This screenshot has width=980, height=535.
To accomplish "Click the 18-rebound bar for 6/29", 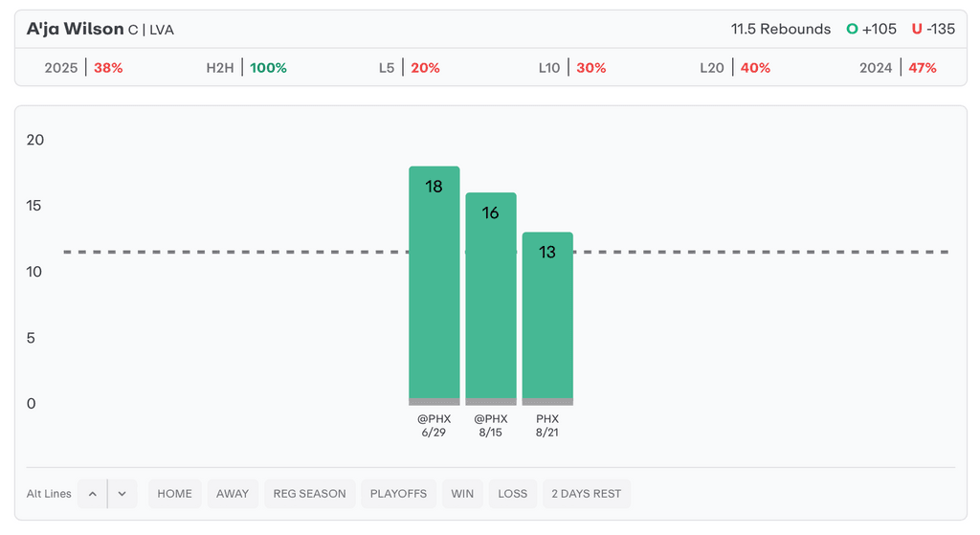I will click(x=434, y=285).
